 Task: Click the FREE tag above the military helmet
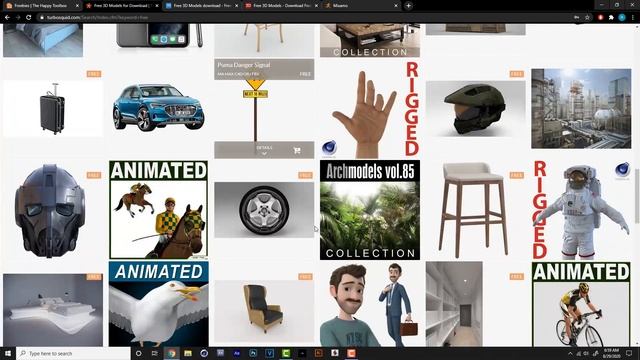click(x=516, y=74)
